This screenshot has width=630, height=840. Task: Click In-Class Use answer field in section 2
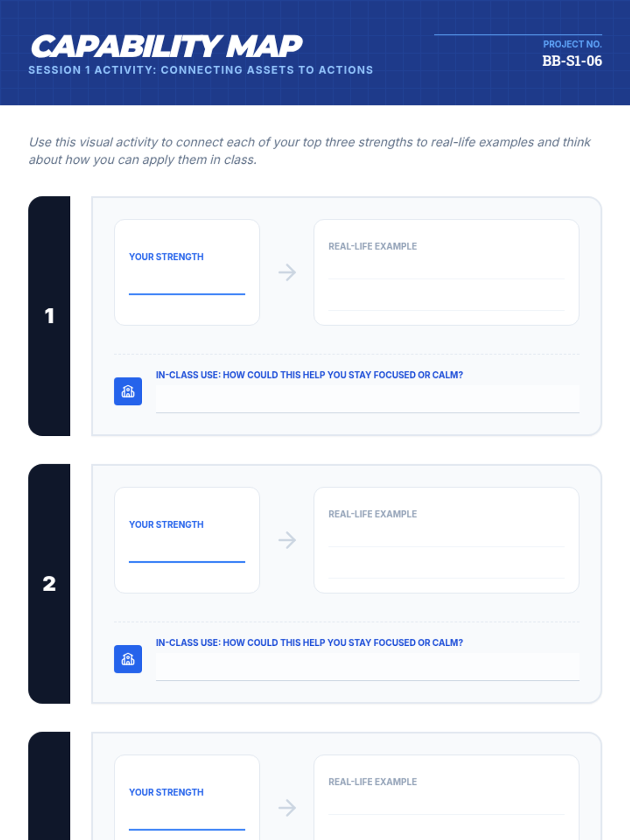pyautogui.click(x=367, y=667)
